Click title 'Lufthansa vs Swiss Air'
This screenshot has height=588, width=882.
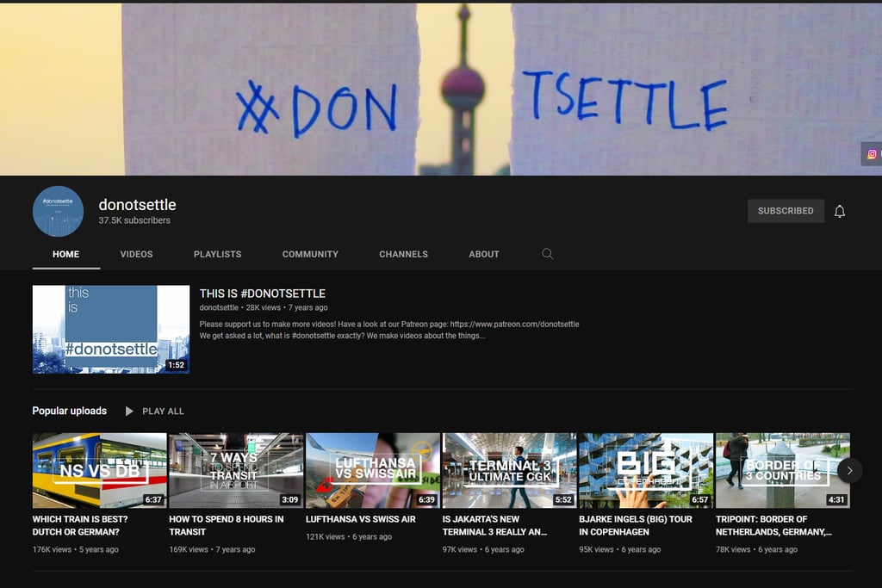tap(361, 519)
